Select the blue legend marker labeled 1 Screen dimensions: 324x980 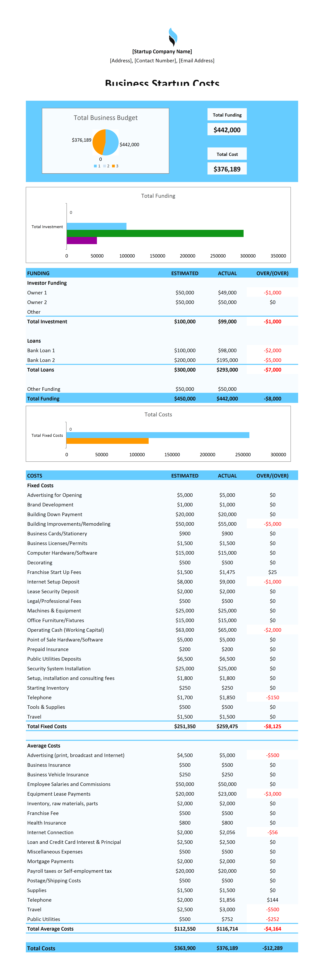(95, 166)
